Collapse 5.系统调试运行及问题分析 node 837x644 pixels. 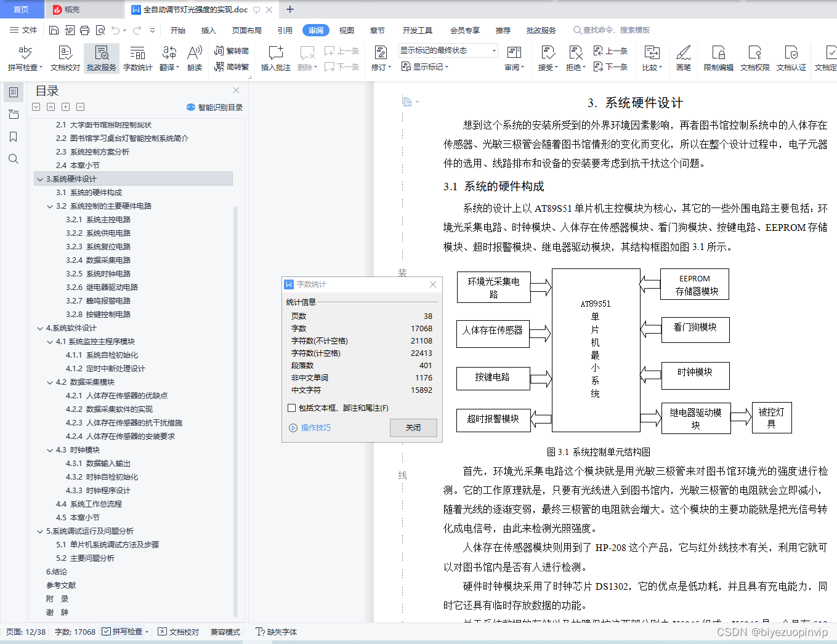tap(40, 531)
